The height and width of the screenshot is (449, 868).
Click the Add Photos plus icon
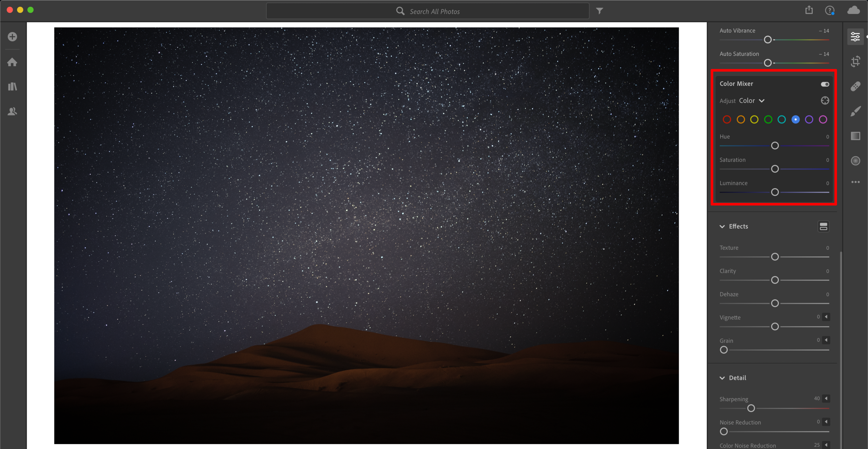click(x=12, y=37)
